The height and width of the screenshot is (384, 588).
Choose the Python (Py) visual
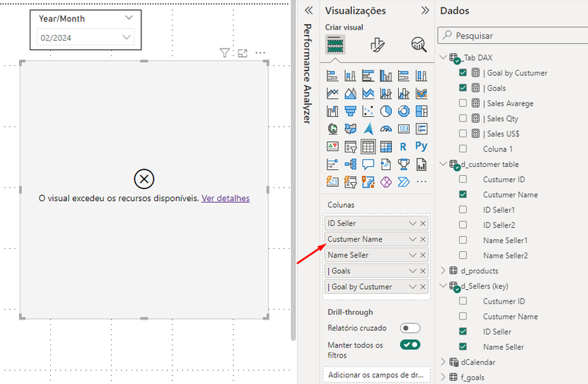tap(422, 146)
